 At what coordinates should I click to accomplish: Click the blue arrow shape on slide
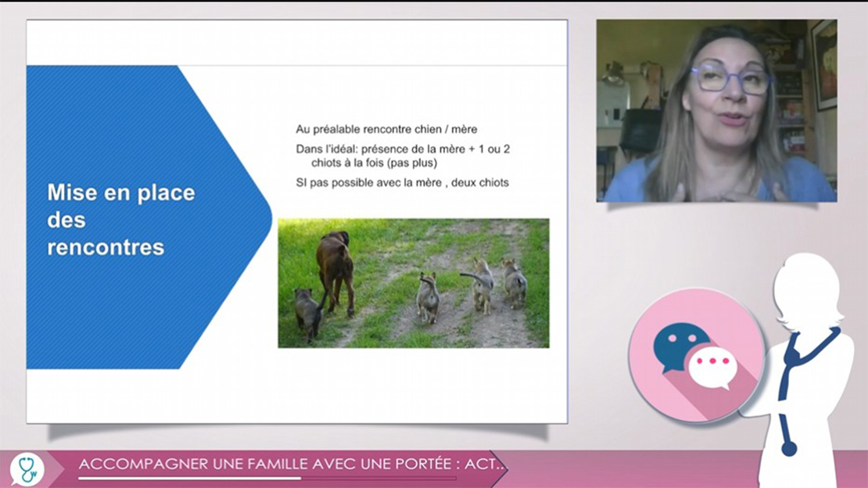[x=149, y=217]
